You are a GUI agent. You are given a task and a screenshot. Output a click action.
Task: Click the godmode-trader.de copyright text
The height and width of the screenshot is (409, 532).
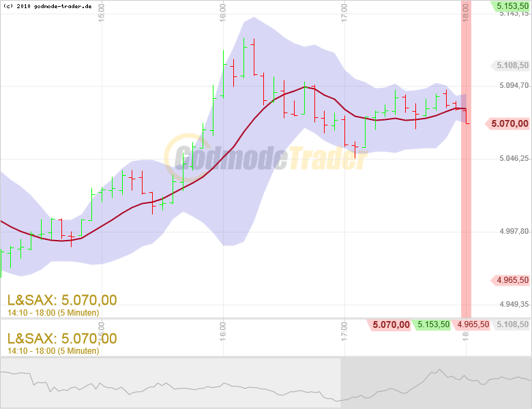[x=48, y=6]
